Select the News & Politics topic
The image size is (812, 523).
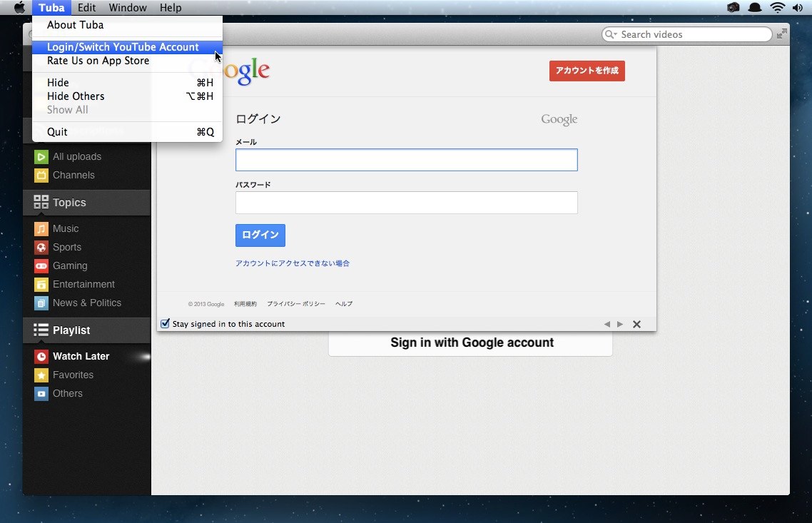[x=87, y=303]
